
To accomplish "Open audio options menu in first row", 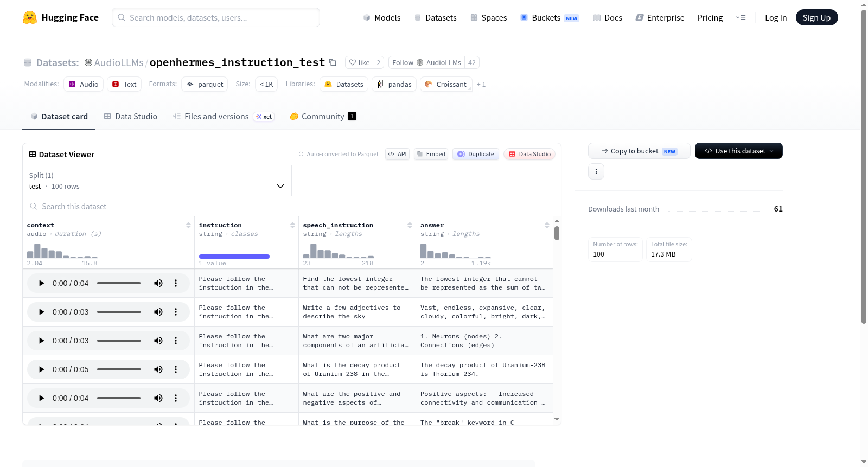I will [176, 283].
